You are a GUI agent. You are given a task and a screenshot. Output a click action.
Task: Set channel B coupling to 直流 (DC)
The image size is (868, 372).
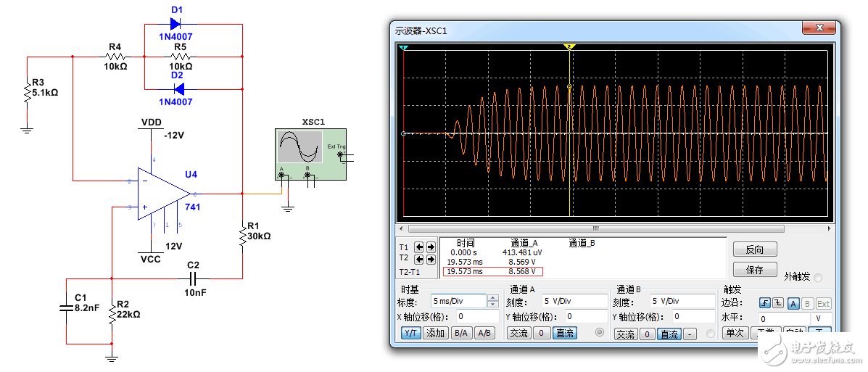669,334
